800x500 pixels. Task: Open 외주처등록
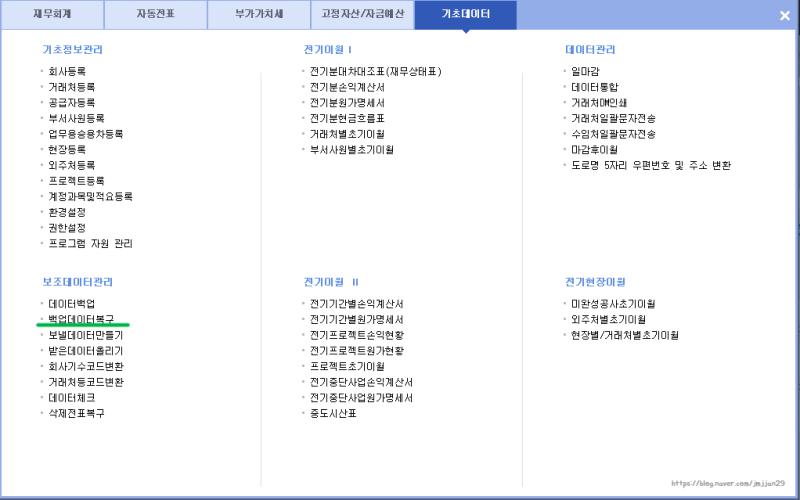click(x=71, y=165)
